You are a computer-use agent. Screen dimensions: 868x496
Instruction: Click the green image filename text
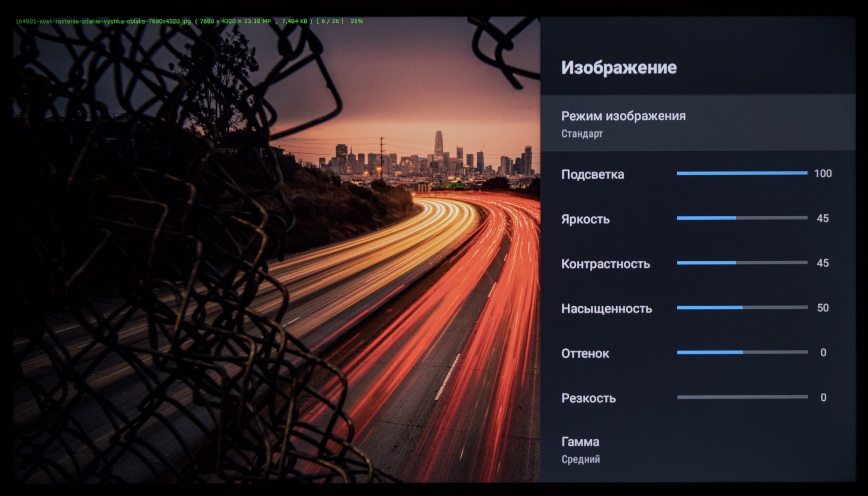pyautogui.click(x=103, y=21)
